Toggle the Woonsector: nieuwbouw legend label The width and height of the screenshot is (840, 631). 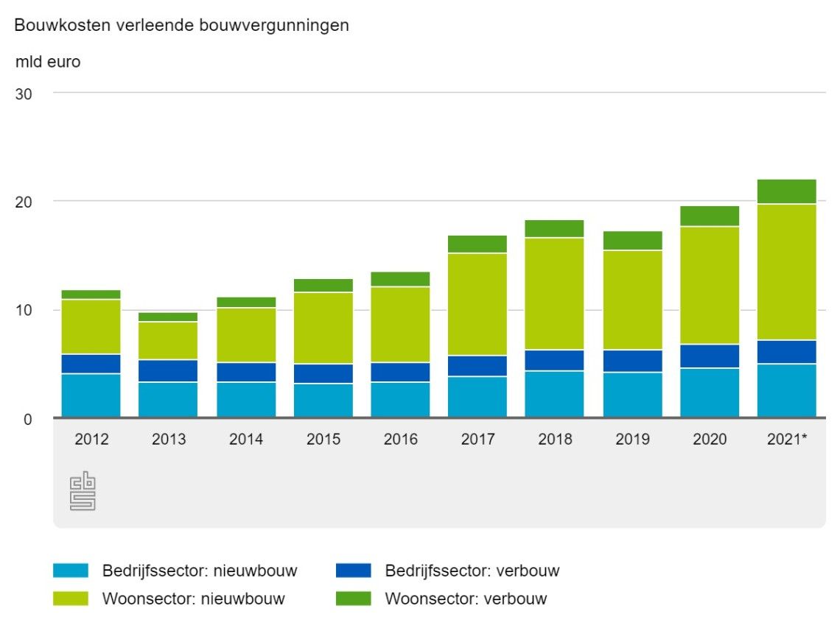pos(193,599)
